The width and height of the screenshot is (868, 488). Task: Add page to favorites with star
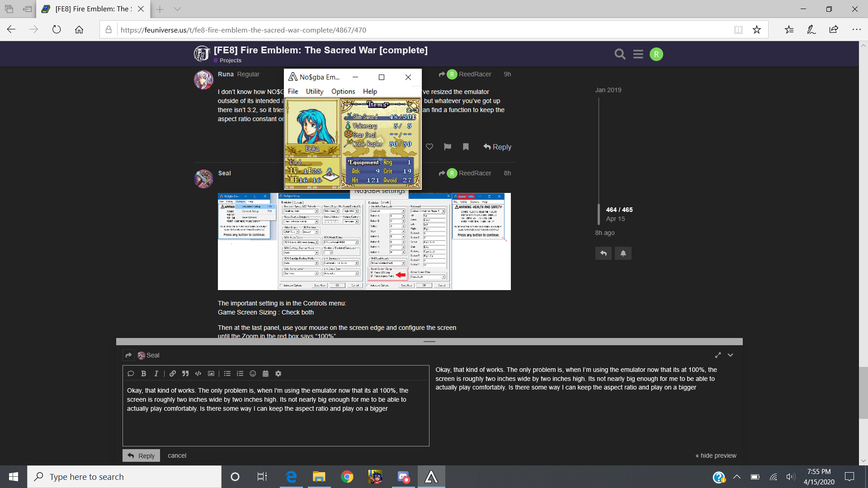(756, 30)
